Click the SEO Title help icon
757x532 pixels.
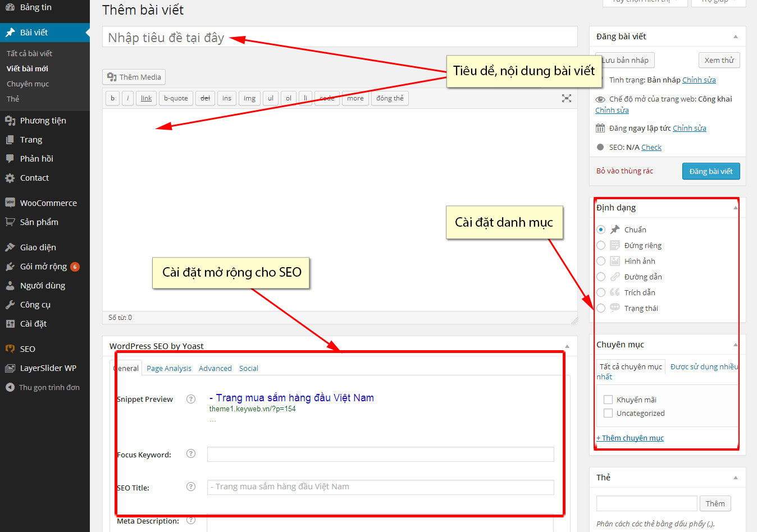click(191, 487)
